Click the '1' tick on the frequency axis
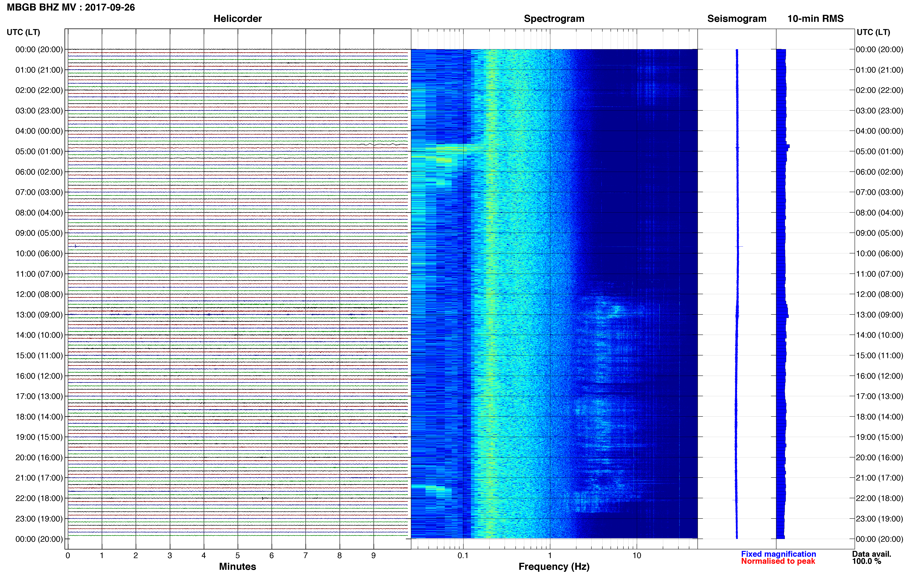 [x=550, y=555]
